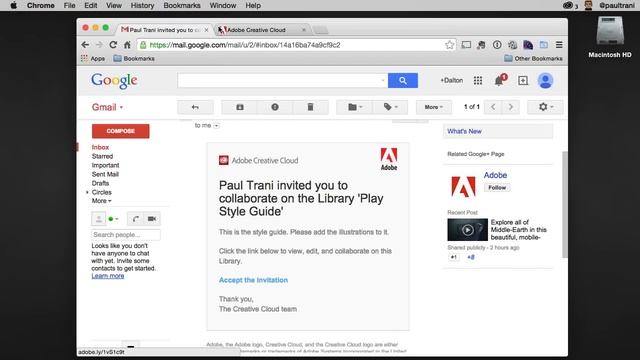Click the blue Google search button
Image resolution: width=640 pixels, height=360 pixels.
point(402,80)
